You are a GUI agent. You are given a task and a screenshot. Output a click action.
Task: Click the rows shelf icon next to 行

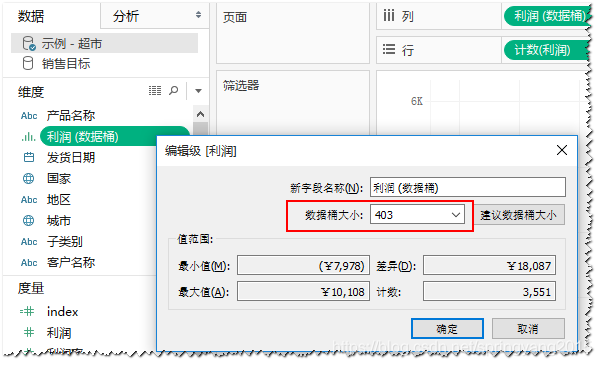click(389, 49)
